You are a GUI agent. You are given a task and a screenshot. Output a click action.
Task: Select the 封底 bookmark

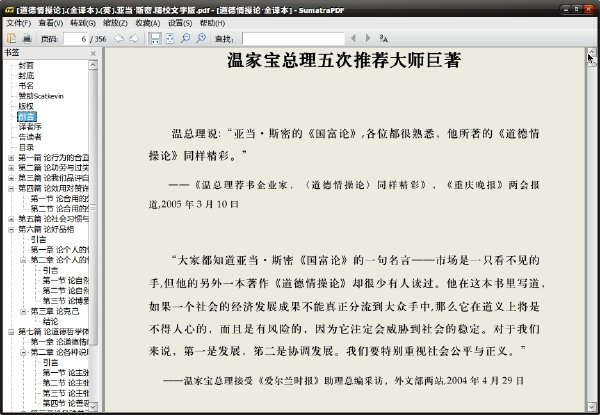coord(26,75)
